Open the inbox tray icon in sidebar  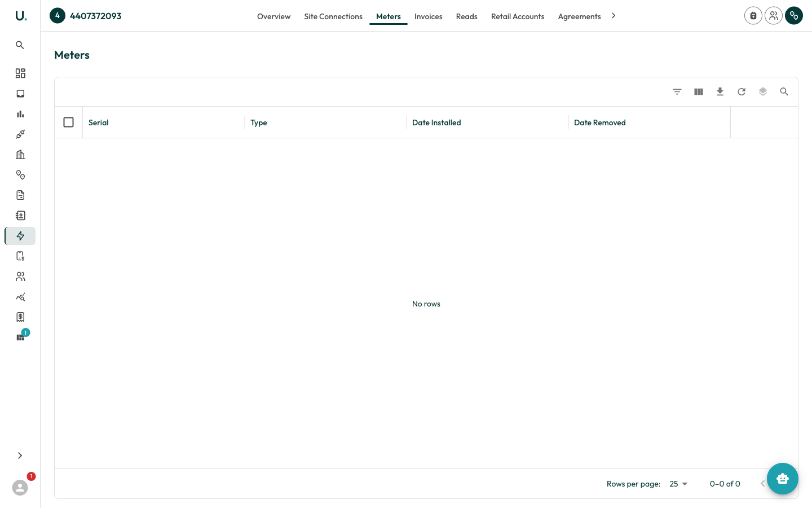point(20,94)
